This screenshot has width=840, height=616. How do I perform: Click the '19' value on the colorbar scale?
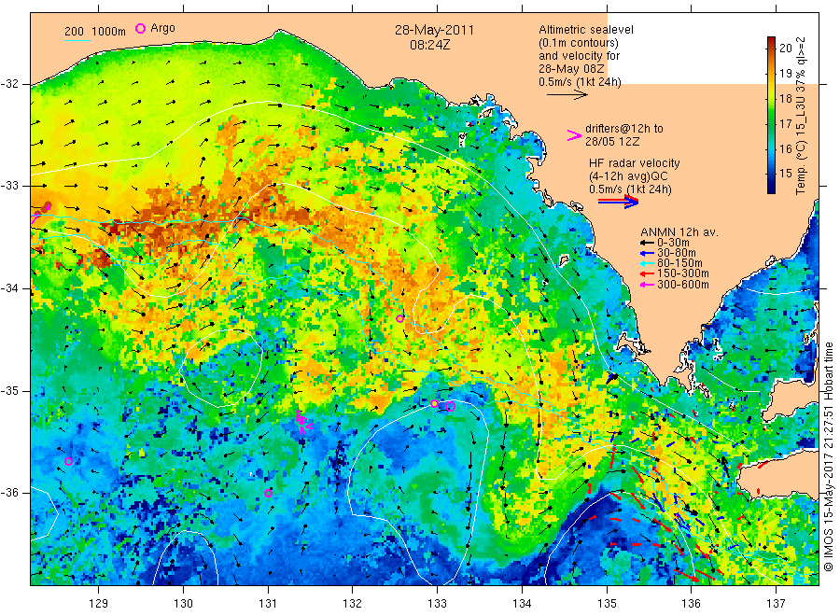point(785,74)
